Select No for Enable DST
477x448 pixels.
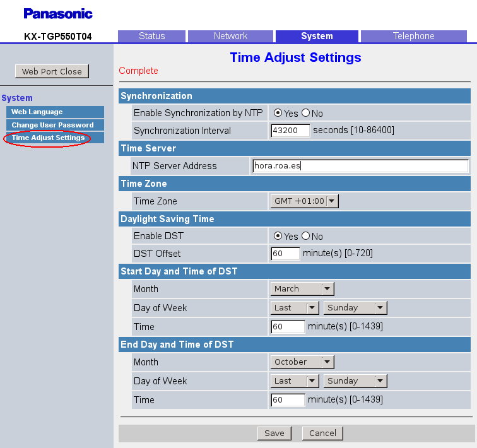[306, 236]
